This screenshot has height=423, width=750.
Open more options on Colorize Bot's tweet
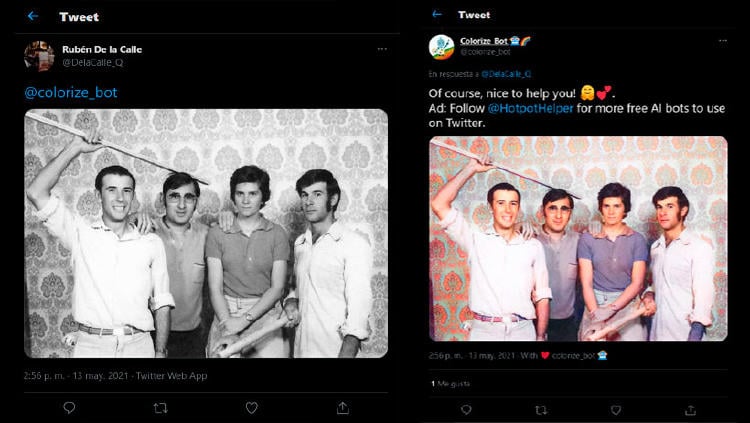(722, 41)
